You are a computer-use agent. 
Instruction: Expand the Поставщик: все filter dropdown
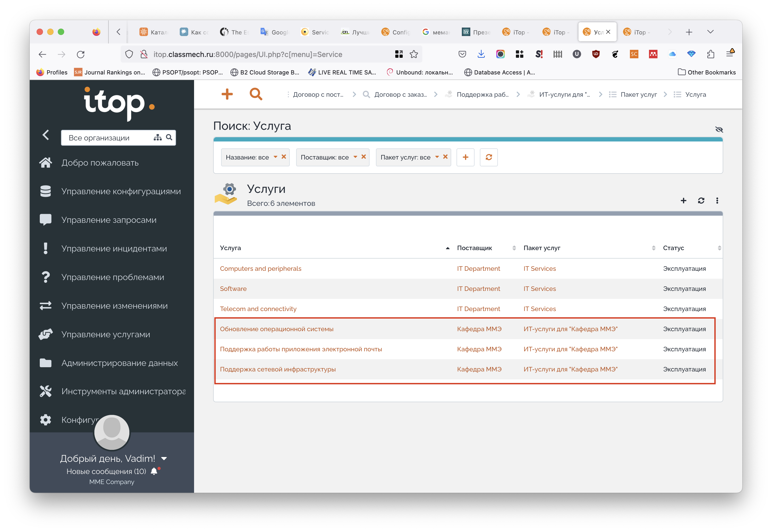(x=356, y=157)
